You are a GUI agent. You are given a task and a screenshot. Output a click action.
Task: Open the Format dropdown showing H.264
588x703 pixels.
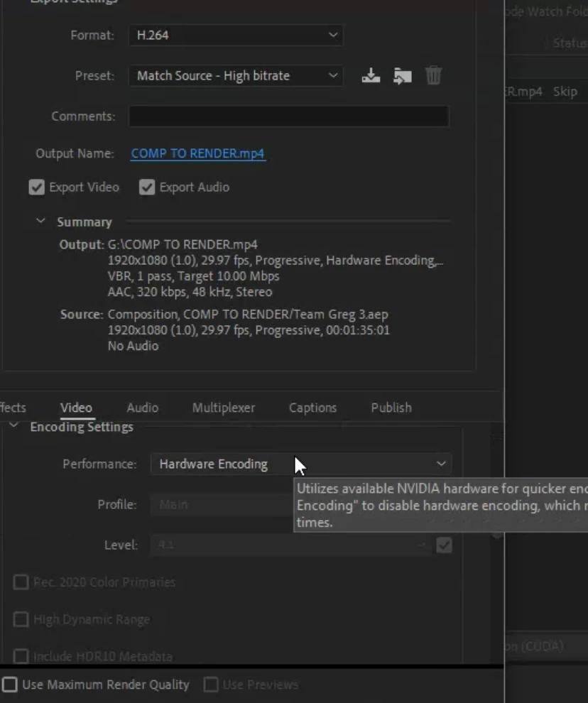click(236, 36)
